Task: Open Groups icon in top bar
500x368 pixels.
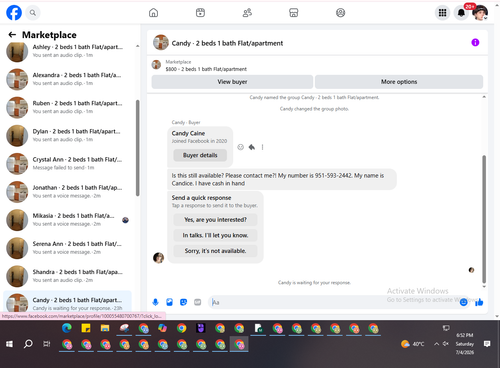Action: [340, 13]
